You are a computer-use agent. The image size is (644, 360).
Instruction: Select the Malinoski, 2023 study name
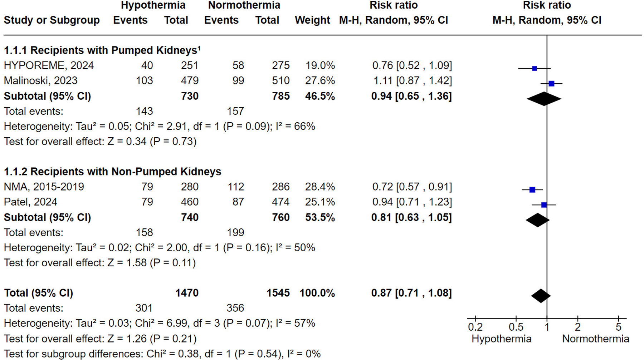pos(40,81)
